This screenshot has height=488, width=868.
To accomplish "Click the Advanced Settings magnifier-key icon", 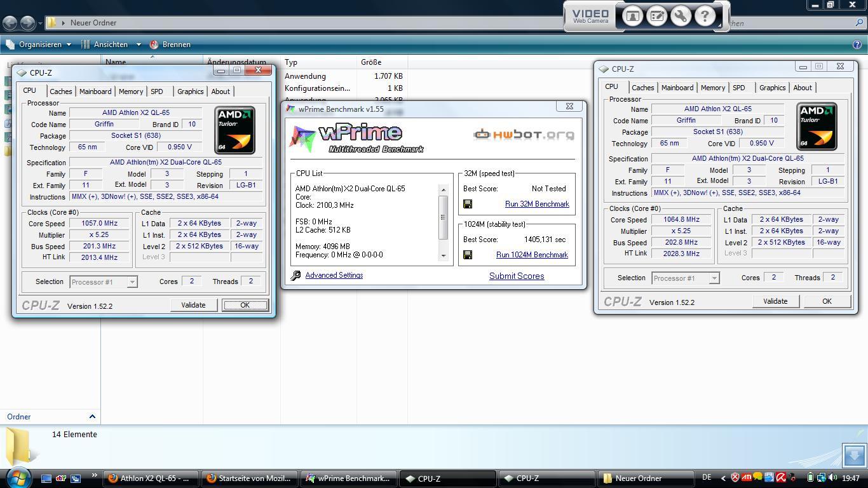I will click(x=295, y=276).
